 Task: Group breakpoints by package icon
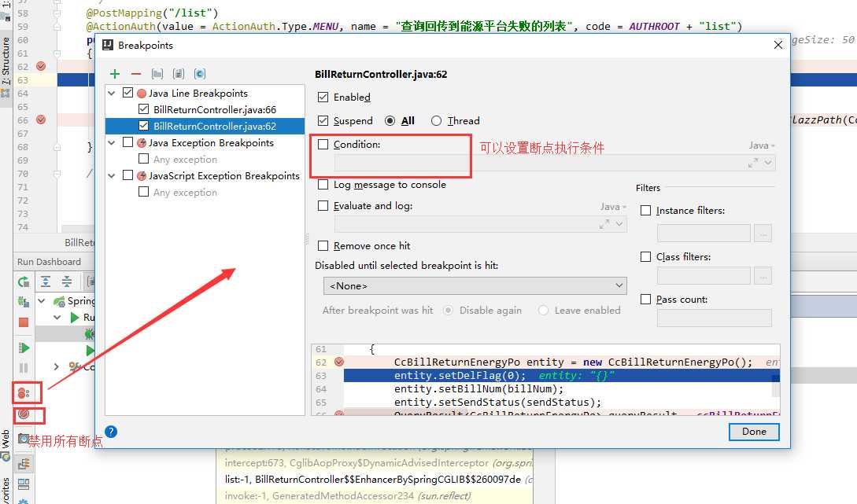coord(157,74)
